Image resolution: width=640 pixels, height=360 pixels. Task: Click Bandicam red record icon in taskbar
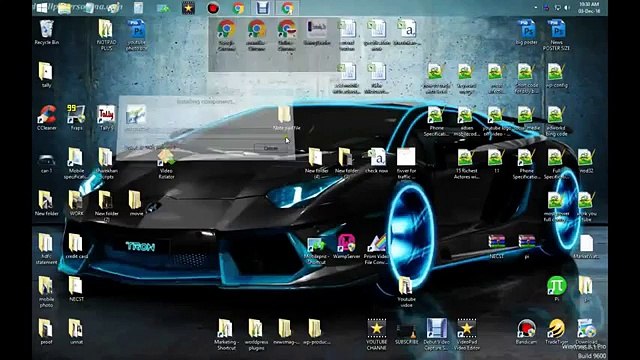pyautogui.click(x=213, y=8)
